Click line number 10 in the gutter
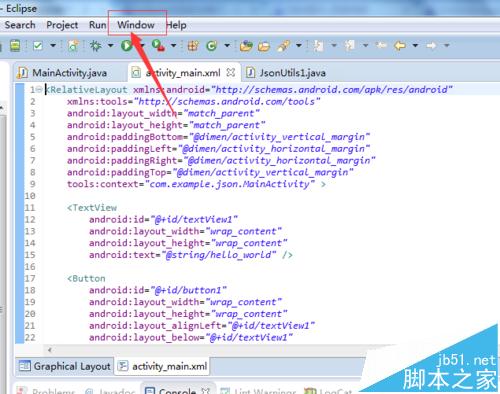This screenshot has width=500, height=394. [30, 196]
